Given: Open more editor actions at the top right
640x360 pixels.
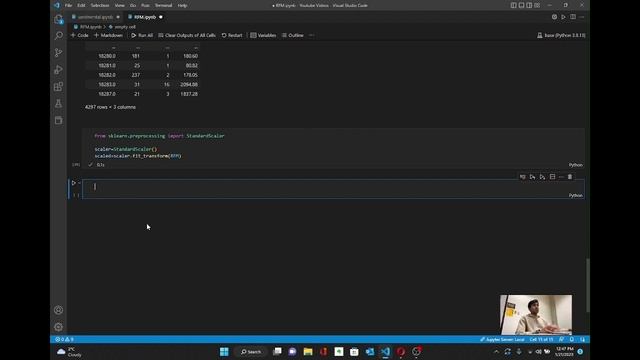Looking at the screenshot, I should click(582, 17).
